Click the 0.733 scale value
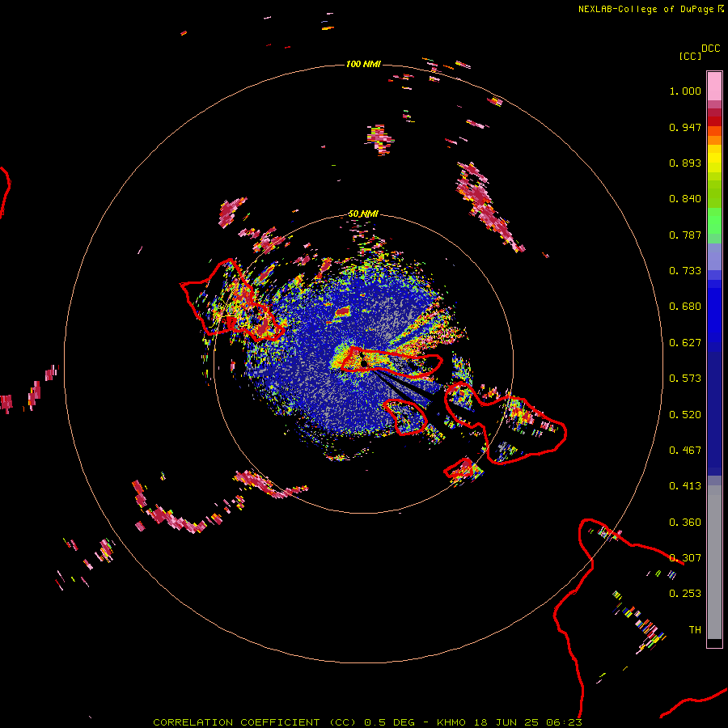The width and height of the screenshot is (728, 728). coord(685,271)
